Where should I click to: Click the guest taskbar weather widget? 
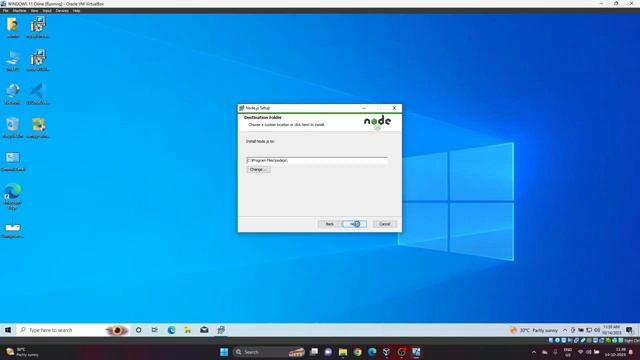(x=534, y=330)
